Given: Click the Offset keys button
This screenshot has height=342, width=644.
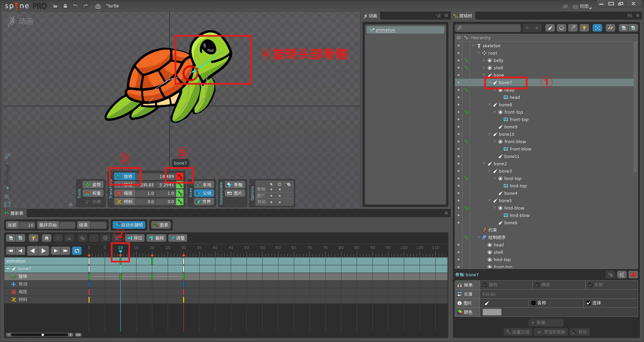Looking at the screenshot, I should tap(157, 238).
